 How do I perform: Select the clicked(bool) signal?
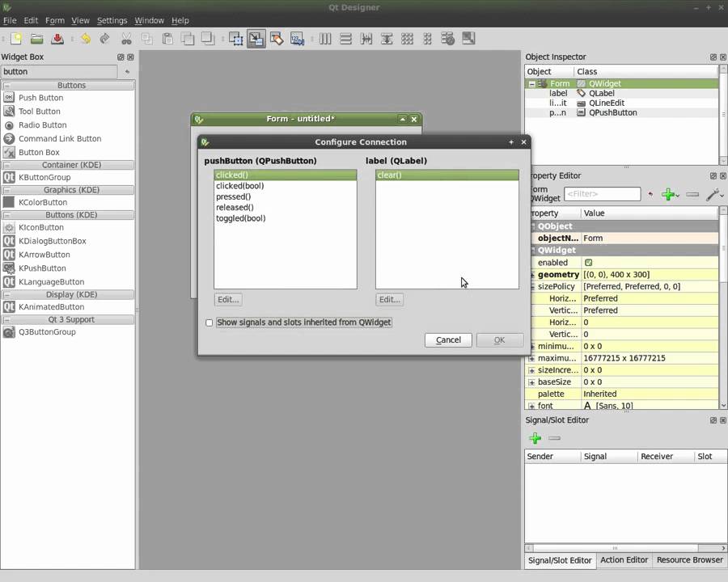click(x=285, y=186)
